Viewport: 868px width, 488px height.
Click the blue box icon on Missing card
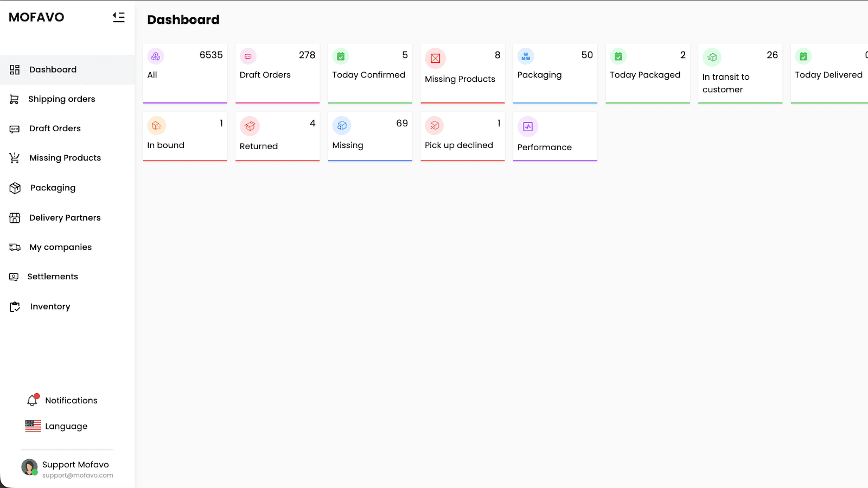click(342, 126)
